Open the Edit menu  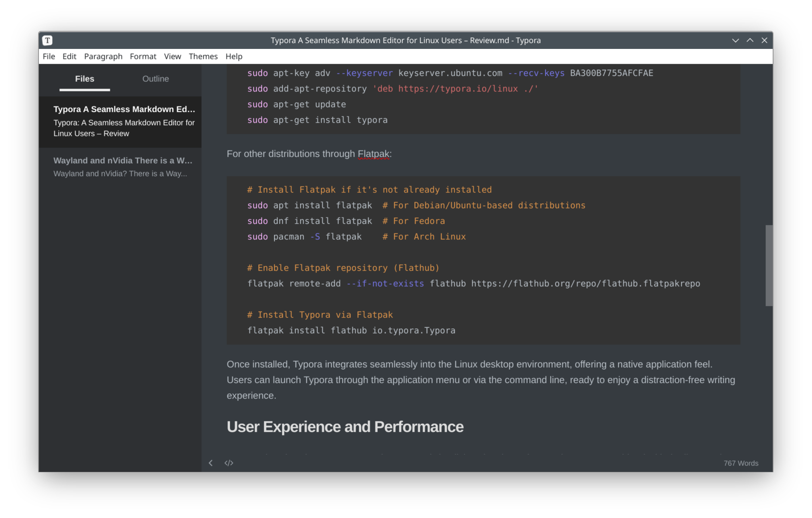(x=69, y=56)
